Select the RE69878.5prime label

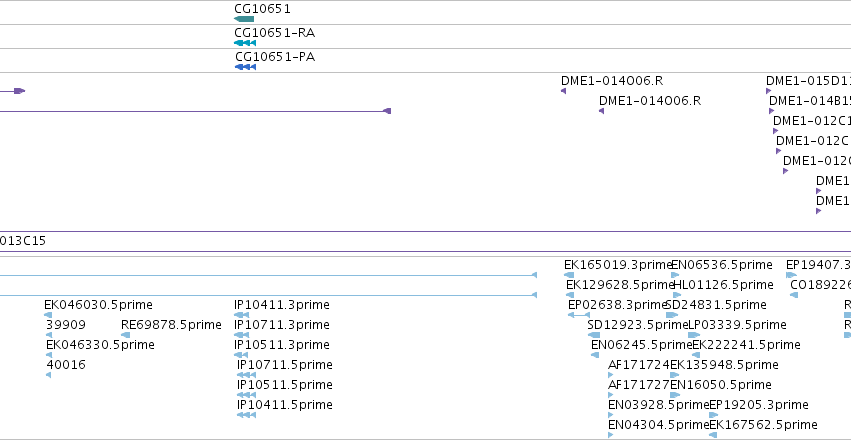click(171, 325)
